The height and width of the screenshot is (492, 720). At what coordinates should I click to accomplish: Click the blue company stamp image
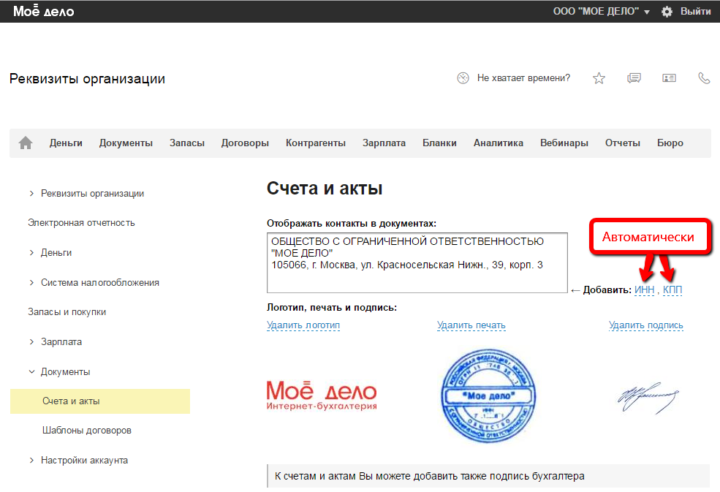(488, 396)
